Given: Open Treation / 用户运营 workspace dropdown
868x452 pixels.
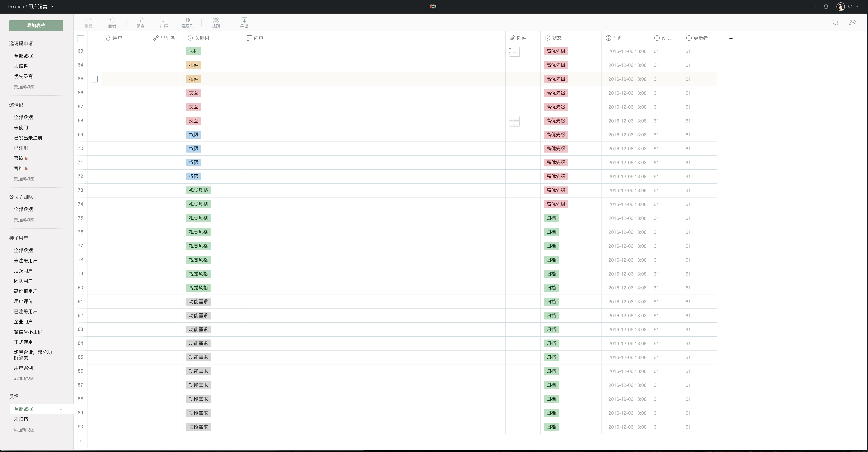Looking at the screenshot, I should click(30, 6).
